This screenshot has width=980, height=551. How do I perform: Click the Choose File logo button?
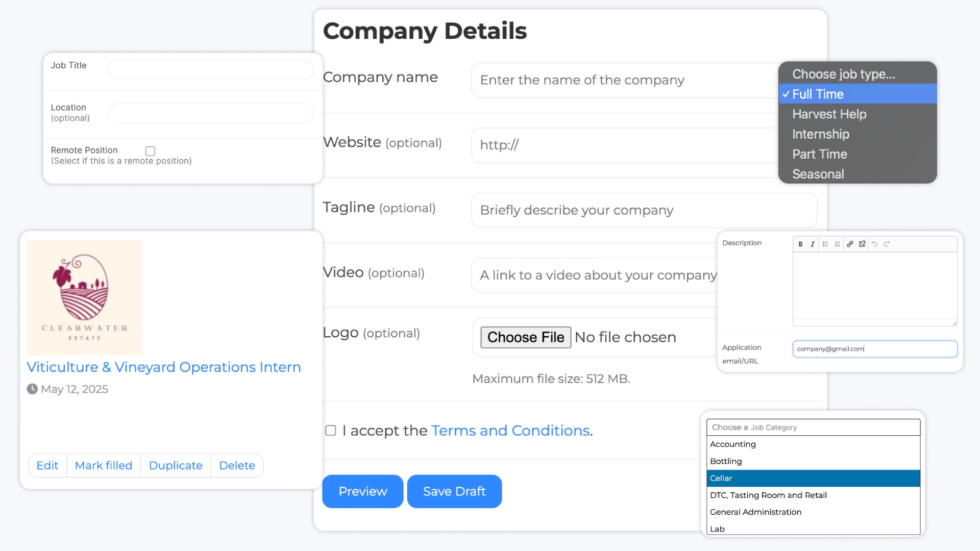coord(526,337)
